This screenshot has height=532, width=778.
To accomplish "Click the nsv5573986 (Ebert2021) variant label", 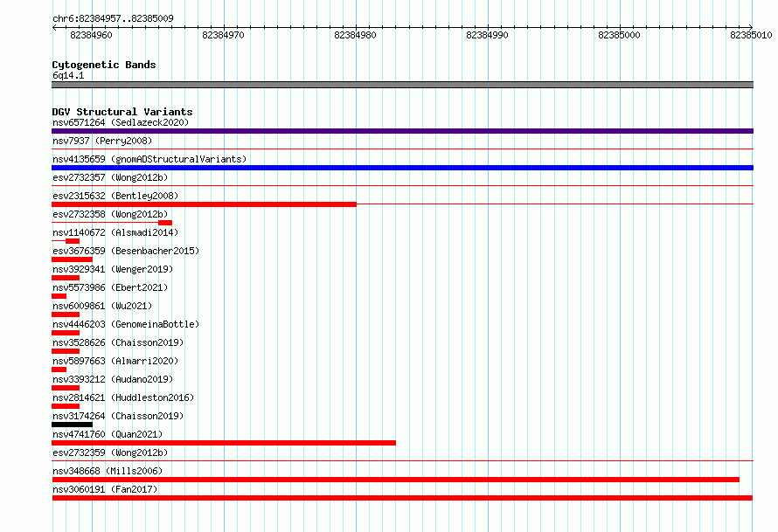I will [110, 287].
